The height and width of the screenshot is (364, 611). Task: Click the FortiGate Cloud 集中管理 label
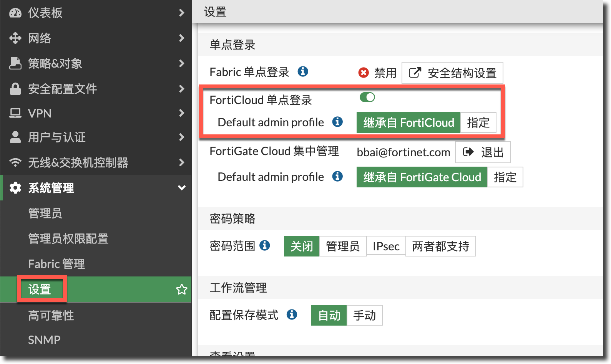(274, 151)
